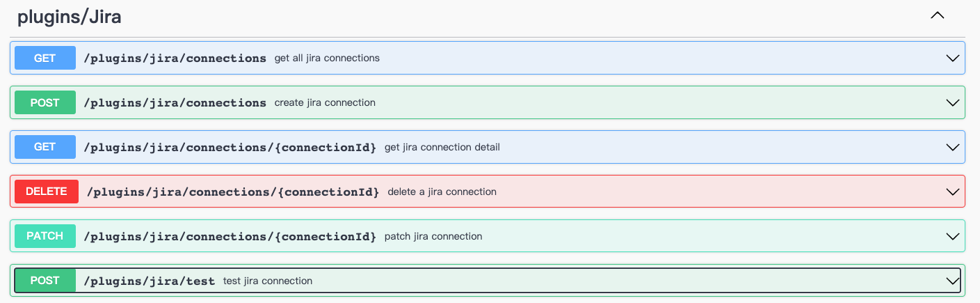Click GET badge for get jira connection detail

[x=45, y=147]
